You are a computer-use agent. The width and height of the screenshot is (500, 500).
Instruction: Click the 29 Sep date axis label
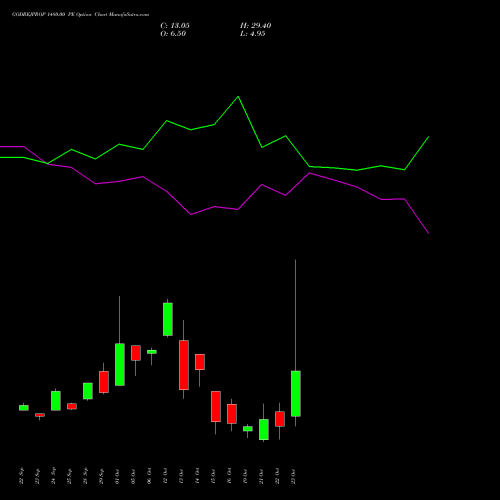[101, 476]
